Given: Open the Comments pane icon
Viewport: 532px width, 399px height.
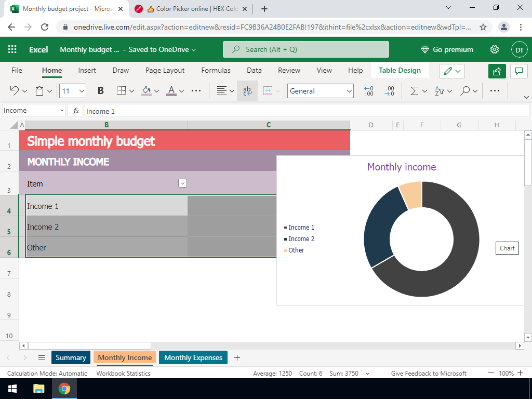Looking at the screenshot, I should coord(518,71).
